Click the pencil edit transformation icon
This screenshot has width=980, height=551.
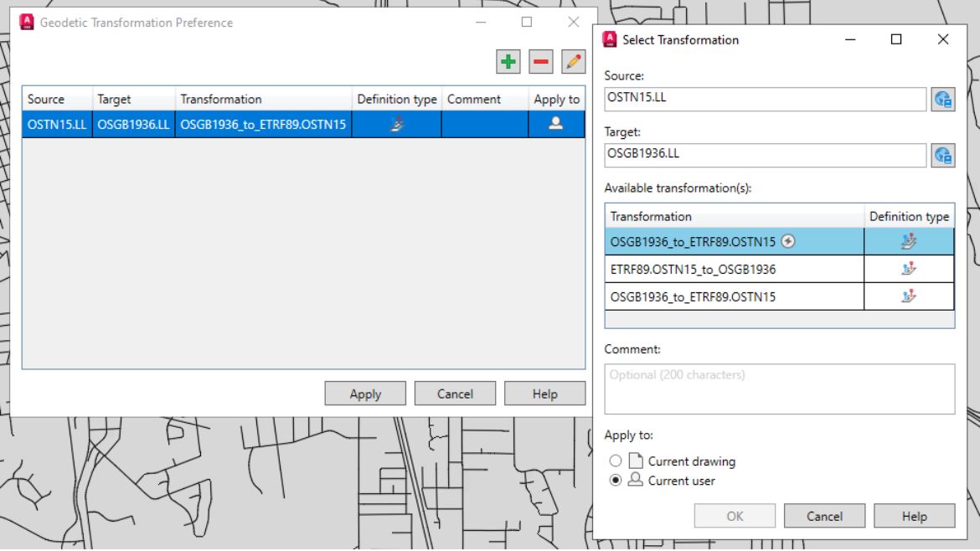point(573,62)
